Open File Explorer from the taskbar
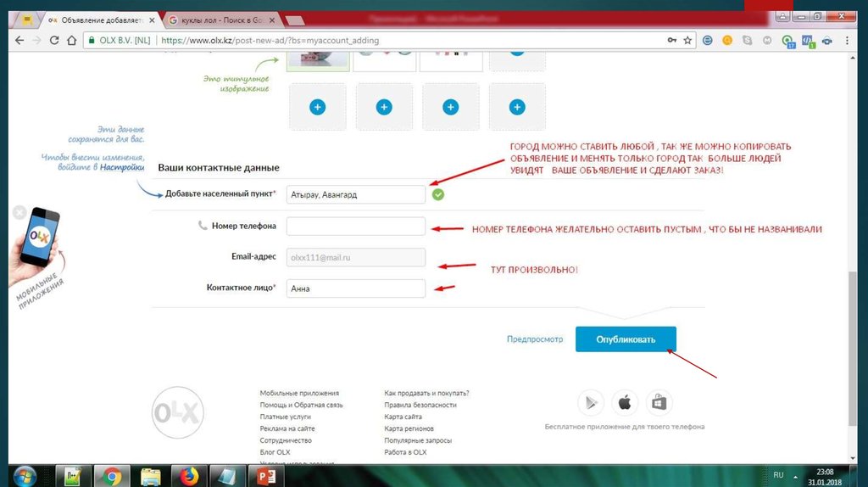Screen dimensions: 868x487 pos(150,477)
